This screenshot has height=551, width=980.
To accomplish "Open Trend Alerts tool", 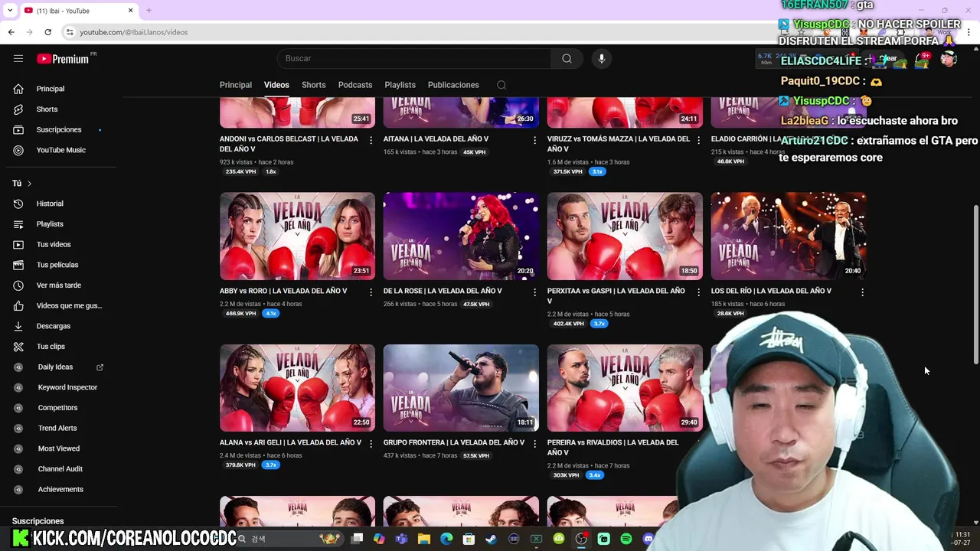I will [57, 428].
